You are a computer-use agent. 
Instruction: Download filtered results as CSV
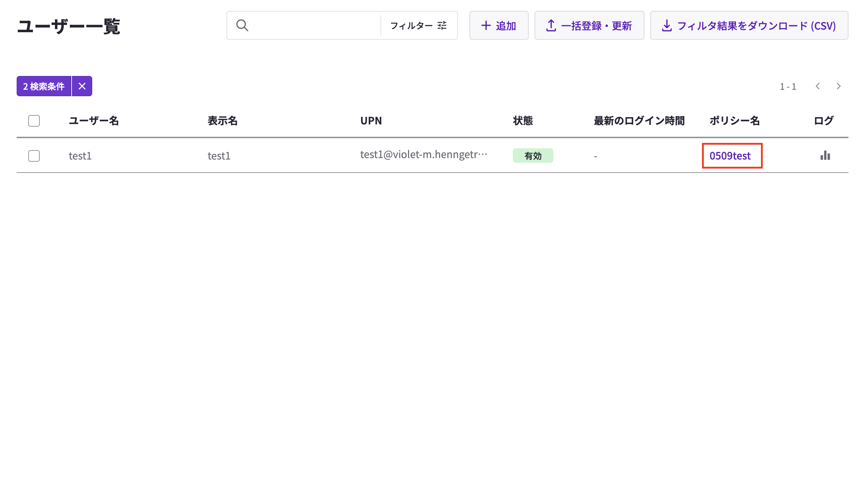coord(749,25)
